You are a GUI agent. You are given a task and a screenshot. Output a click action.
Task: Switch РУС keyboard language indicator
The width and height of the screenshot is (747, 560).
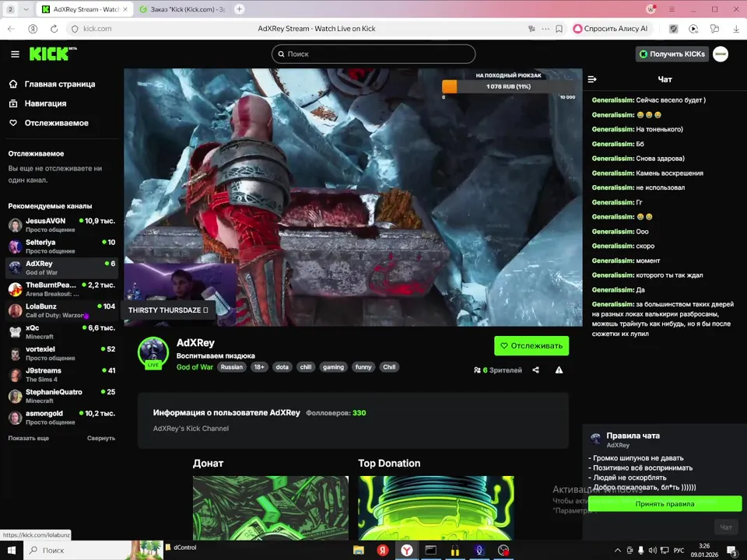click(x=679, y=551)
